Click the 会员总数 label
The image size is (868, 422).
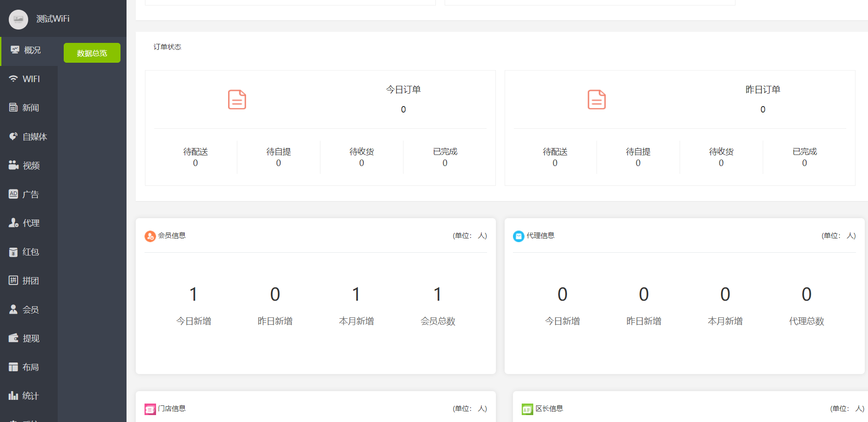tap(438, 321)
